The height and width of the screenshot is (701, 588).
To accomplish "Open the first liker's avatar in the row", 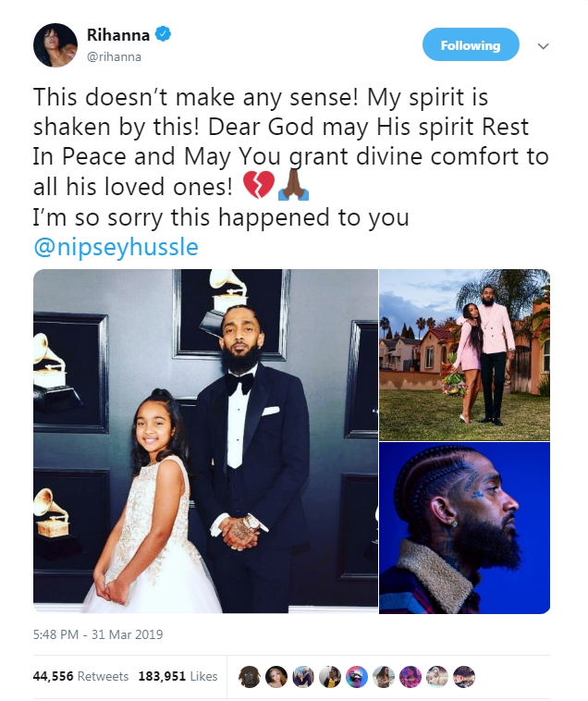I will pyautogui.click(x=250, y=677).
